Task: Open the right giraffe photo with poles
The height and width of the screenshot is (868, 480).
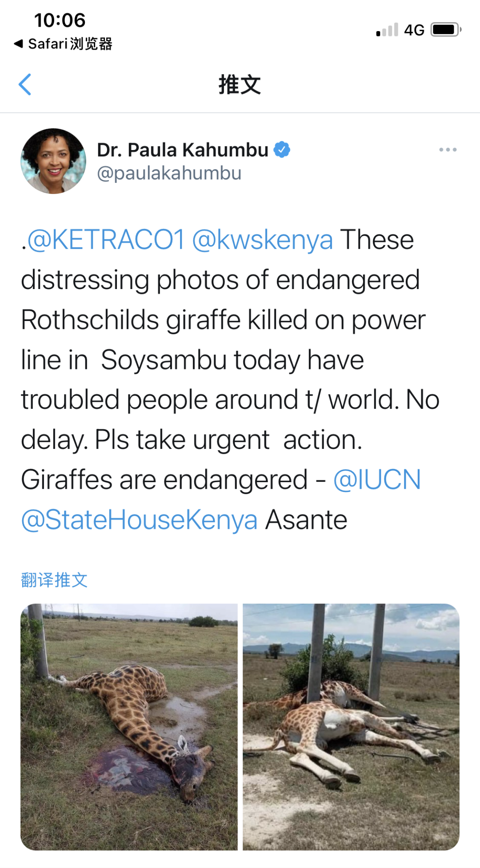Action: coord(351,727)
